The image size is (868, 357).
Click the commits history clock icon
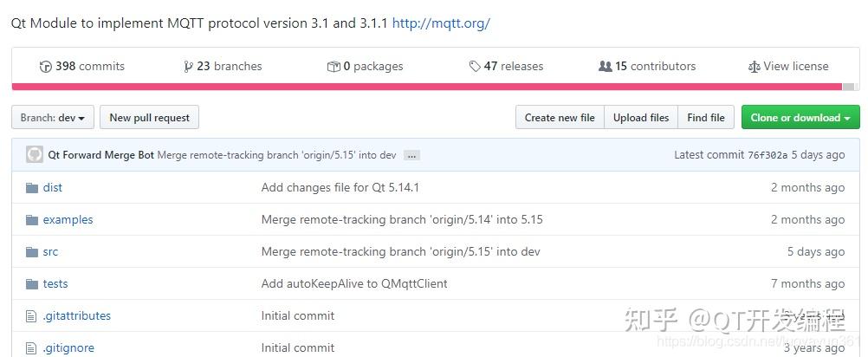tap(45, 67)
